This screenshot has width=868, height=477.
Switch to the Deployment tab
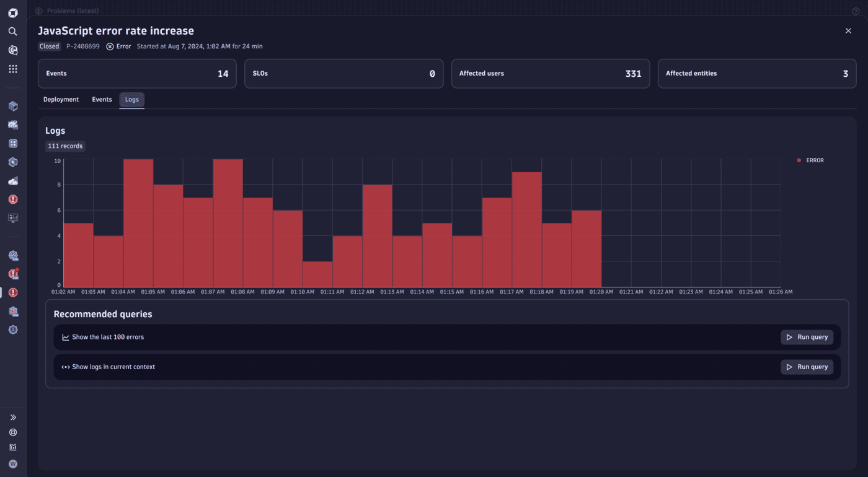pyautogui.click(x=61, y=99)
